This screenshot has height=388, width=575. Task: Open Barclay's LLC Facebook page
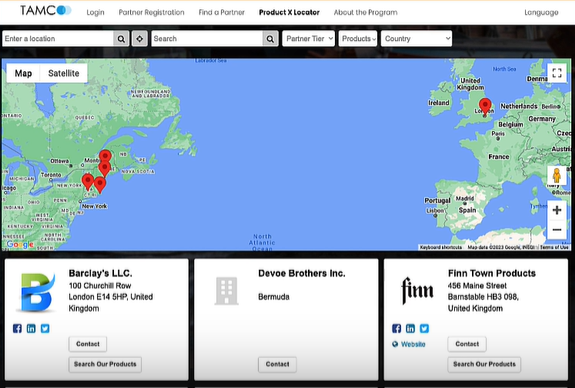pyautogui.click(x=17, y=328)
